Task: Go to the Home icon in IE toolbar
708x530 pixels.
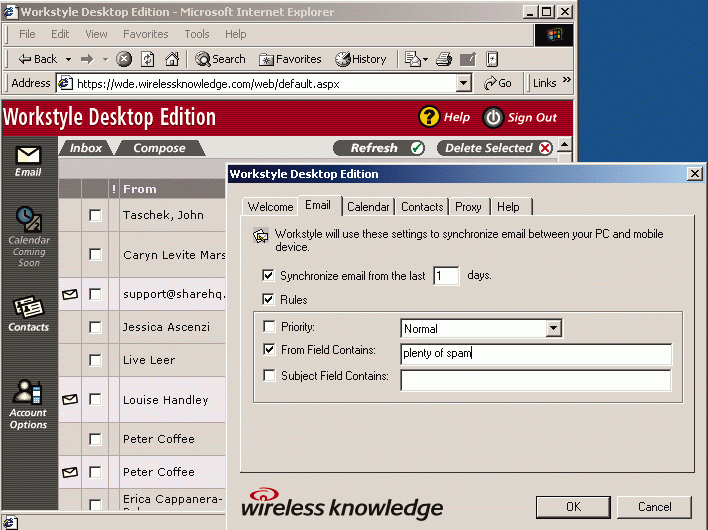Action: coord(172,59)
